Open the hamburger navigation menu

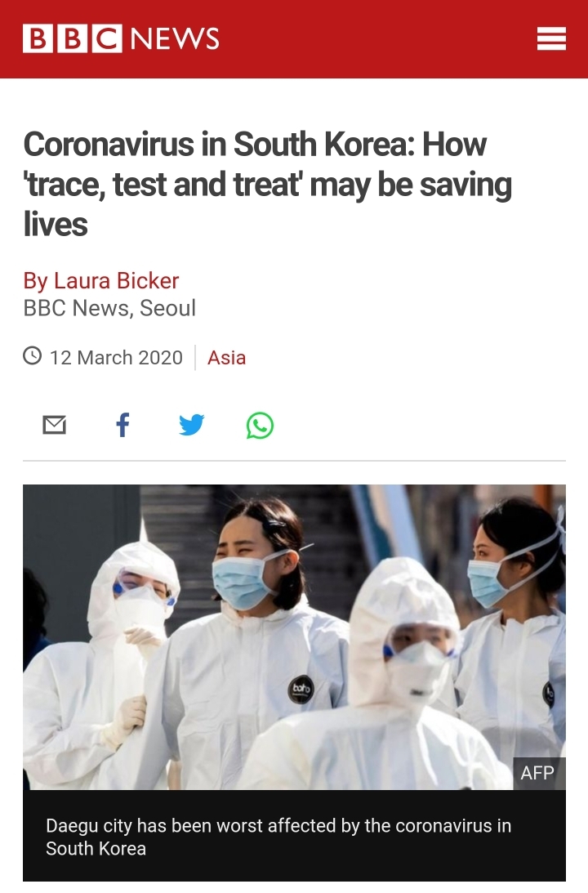pyautogui.click(x=551, y=38)
